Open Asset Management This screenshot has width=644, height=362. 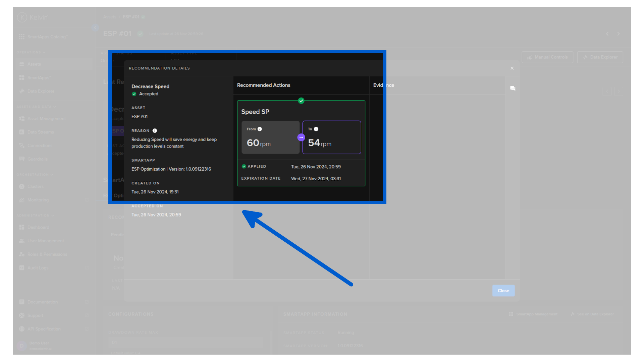click(x=46, y=118)
